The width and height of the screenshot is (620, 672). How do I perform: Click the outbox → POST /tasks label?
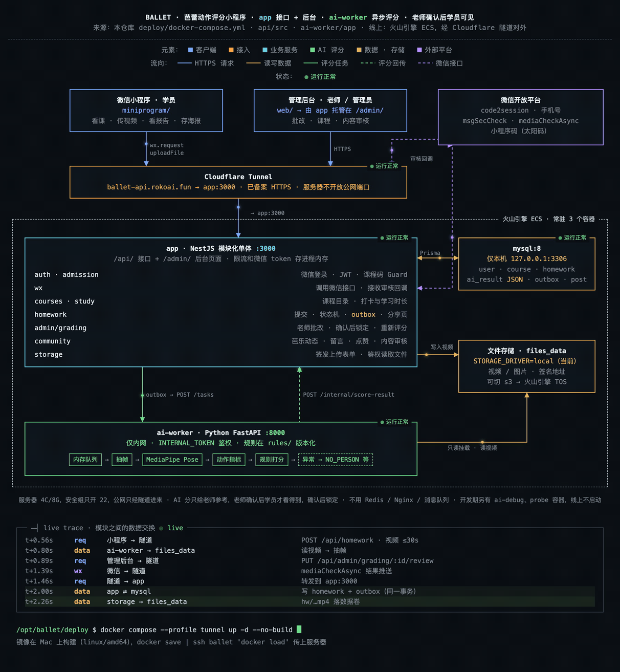tap(180, 395)
